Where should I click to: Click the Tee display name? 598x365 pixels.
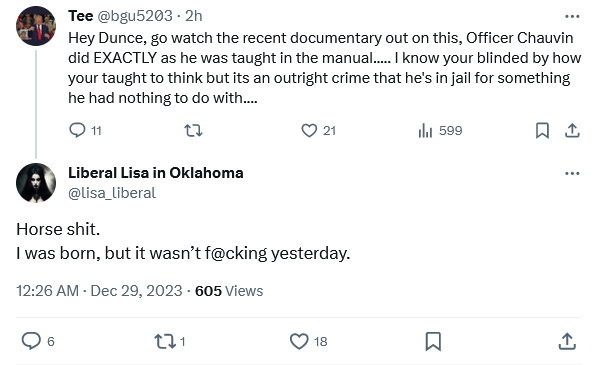point(80,16)
